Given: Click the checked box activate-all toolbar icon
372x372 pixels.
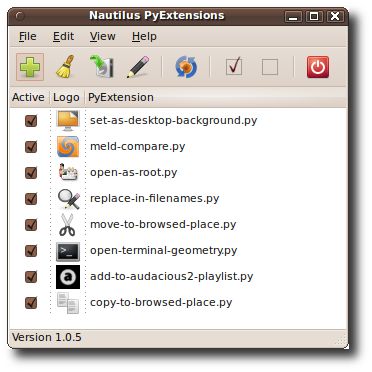Looking at the screenshot, I should (x=234, y=66).
